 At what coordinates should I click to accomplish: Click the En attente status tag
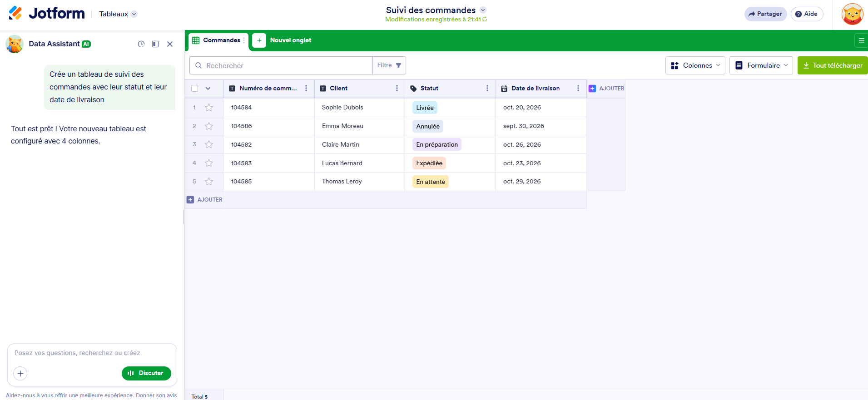[x=431, y=182]
